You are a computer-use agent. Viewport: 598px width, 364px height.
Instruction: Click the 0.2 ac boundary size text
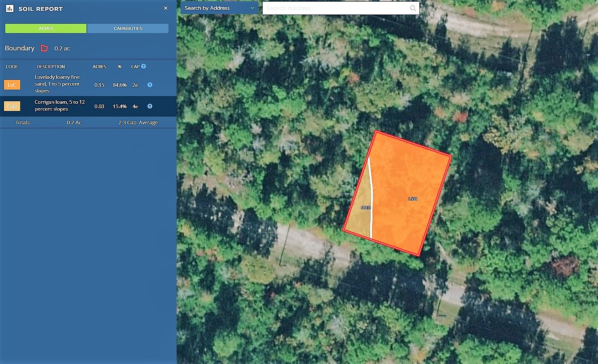point(62,48)
